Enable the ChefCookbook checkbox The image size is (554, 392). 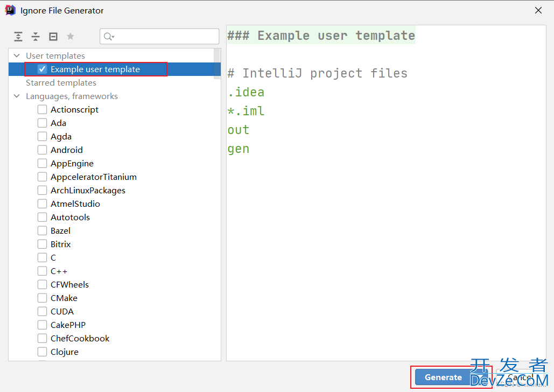click(42, 338)
